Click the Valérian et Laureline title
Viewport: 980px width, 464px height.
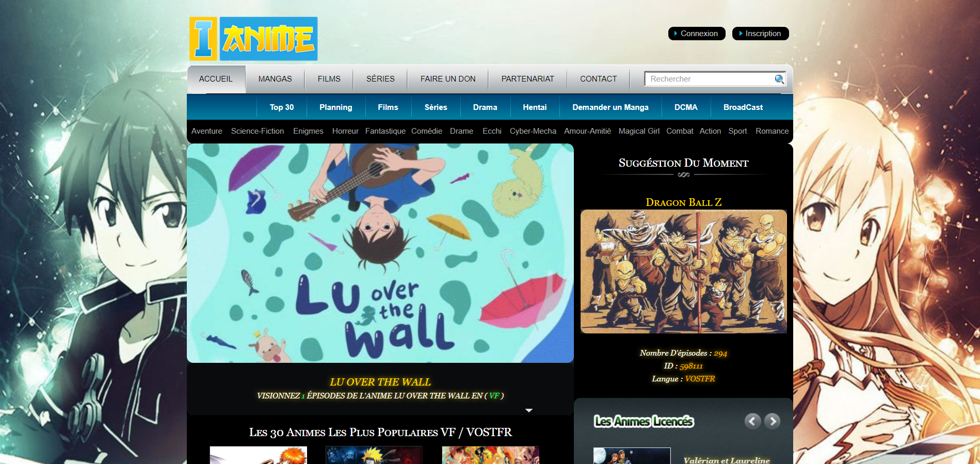pyautogui.click(x=727, y=460)
